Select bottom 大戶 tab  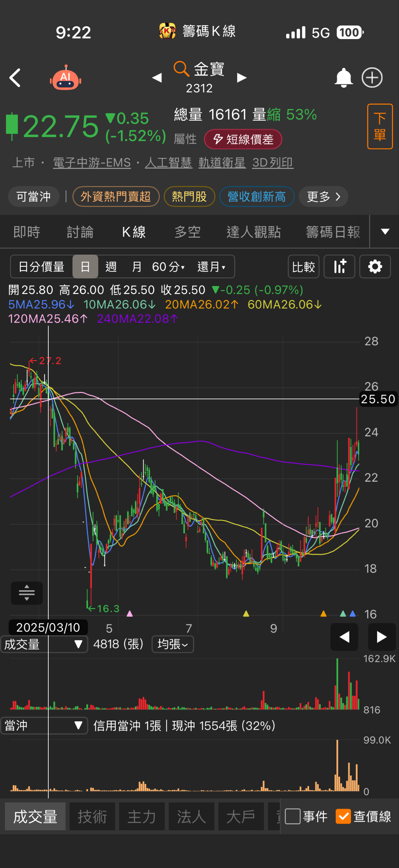[241, 816]
